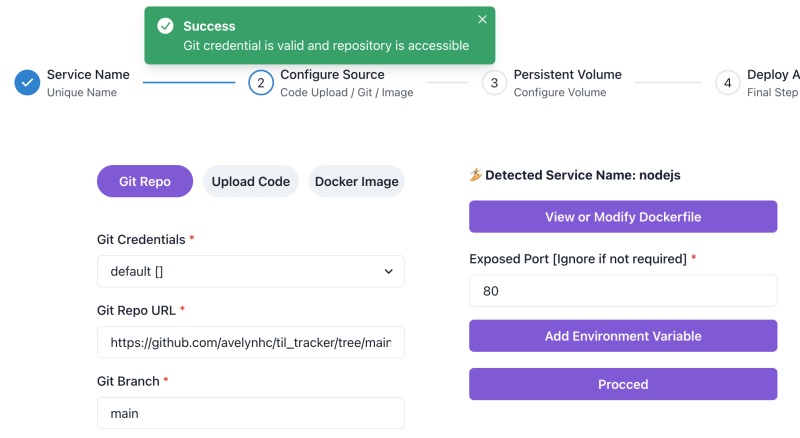Open View or Modify Dockerfile

[623, 216]
